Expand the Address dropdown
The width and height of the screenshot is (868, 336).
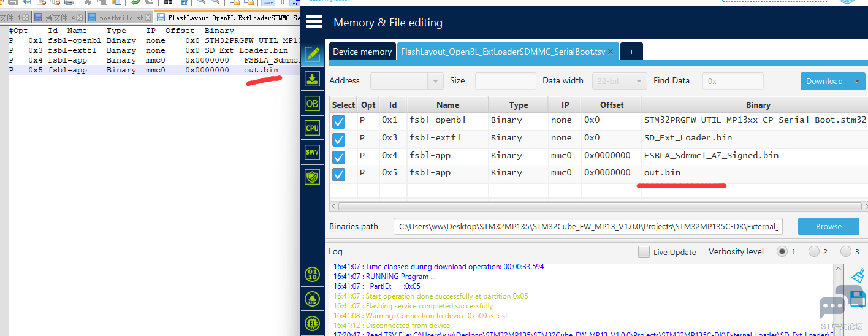click(x=435, y=81)
